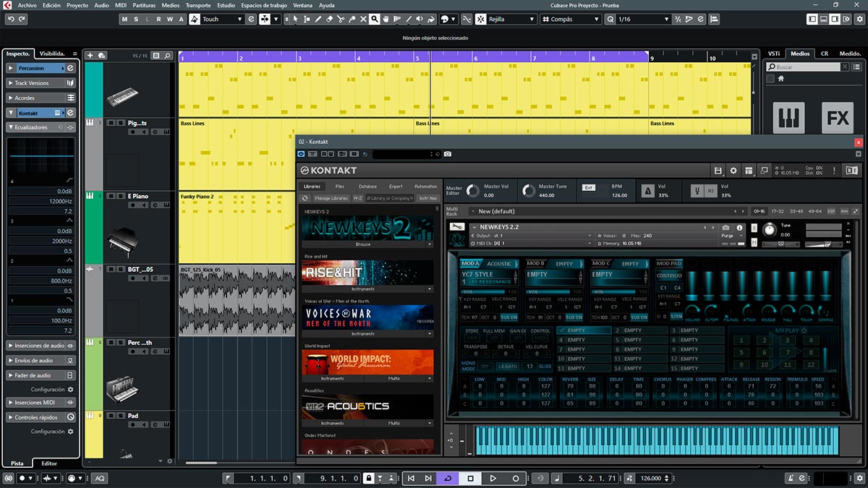
Task: Open the instruments keyboard tile in Medios
Action: [788, 117]
